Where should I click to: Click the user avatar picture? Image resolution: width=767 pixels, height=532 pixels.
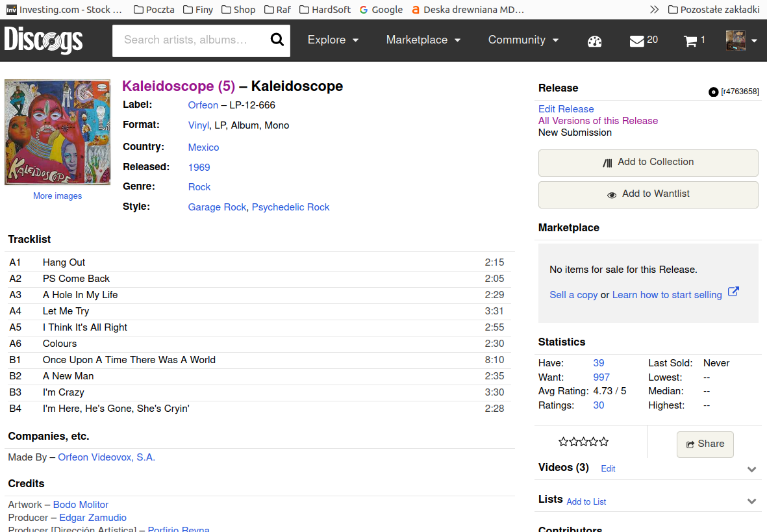[735, 40]
